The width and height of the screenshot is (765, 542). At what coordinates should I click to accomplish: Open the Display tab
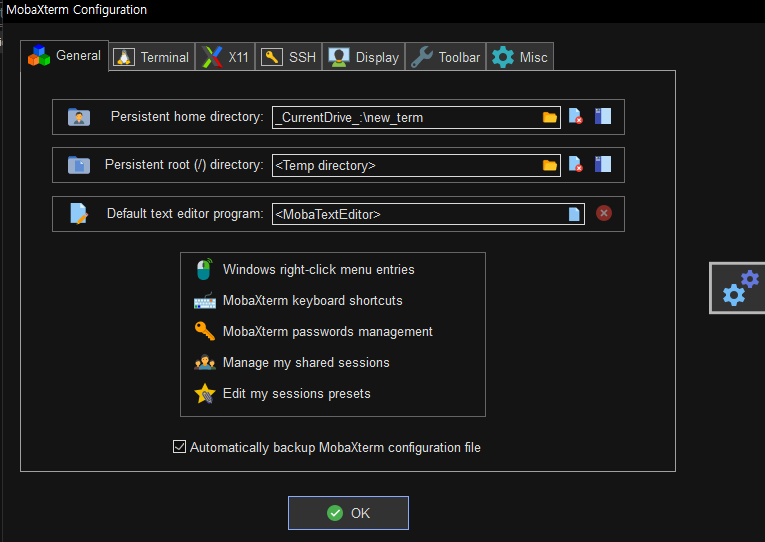point(364,57)
